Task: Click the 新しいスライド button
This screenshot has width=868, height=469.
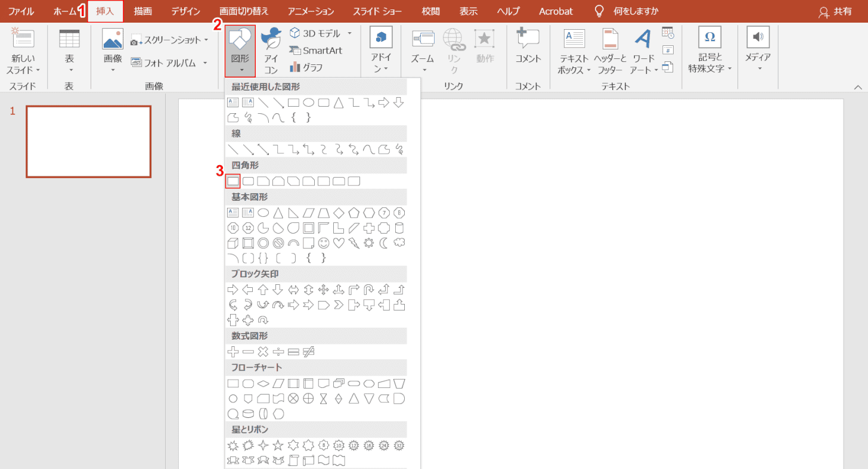Action: click(x=23, y=51)
